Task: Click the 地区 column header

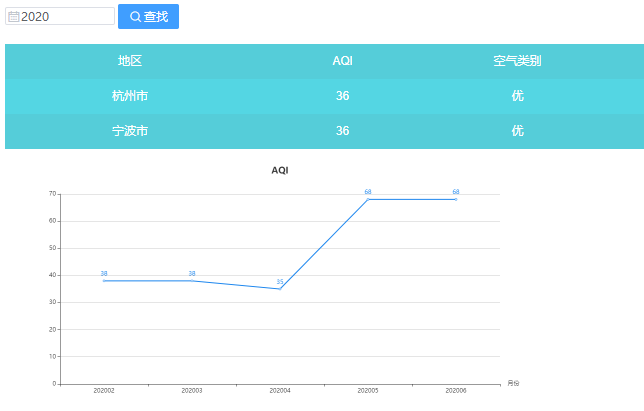Action: point(130,61)
